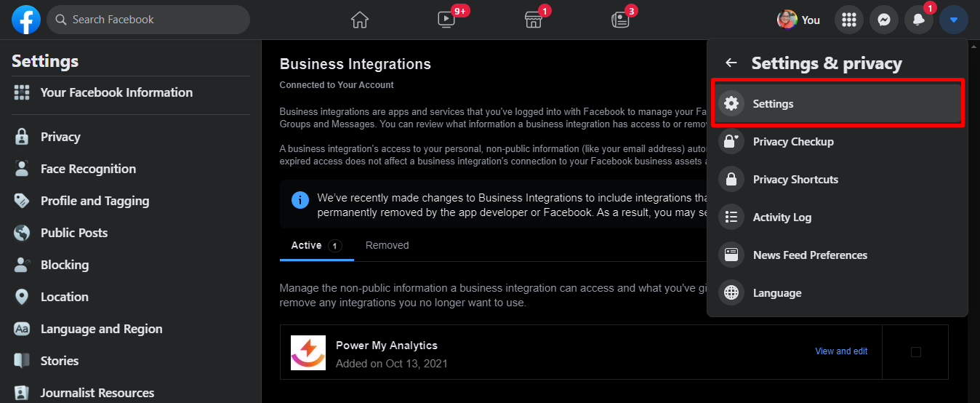This screenshot has width=980, height=403.
Task: Open the News icon with badge
Action: pyautogui.click(x=620, y=20)
